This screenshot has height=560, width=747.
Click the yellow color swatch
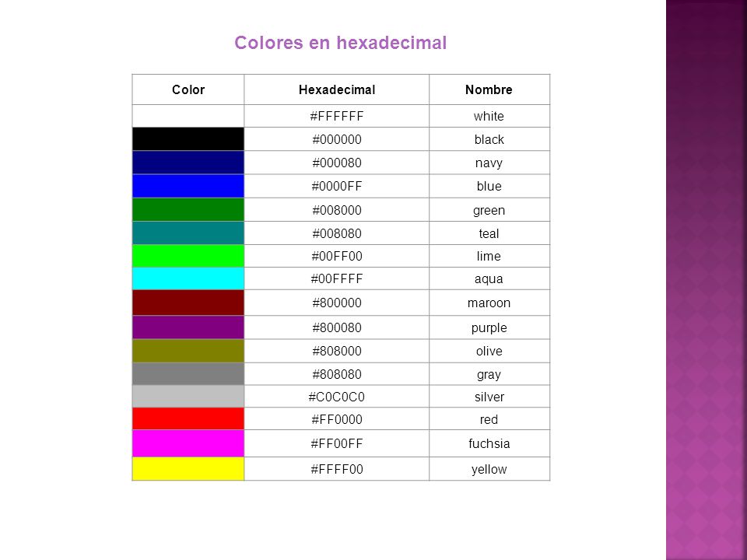pos(188,469)
